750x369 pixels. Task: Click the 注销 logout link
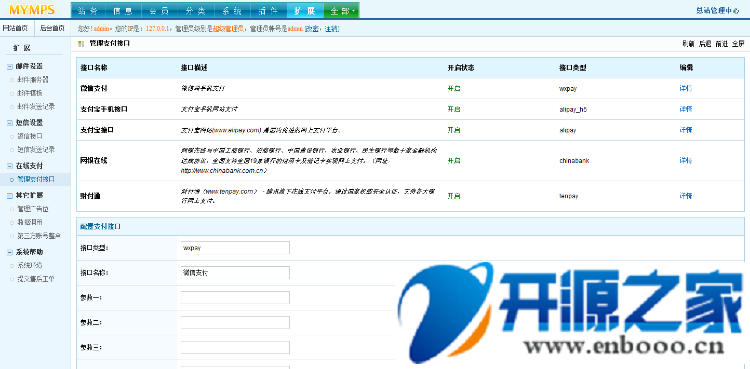[332, 29]
